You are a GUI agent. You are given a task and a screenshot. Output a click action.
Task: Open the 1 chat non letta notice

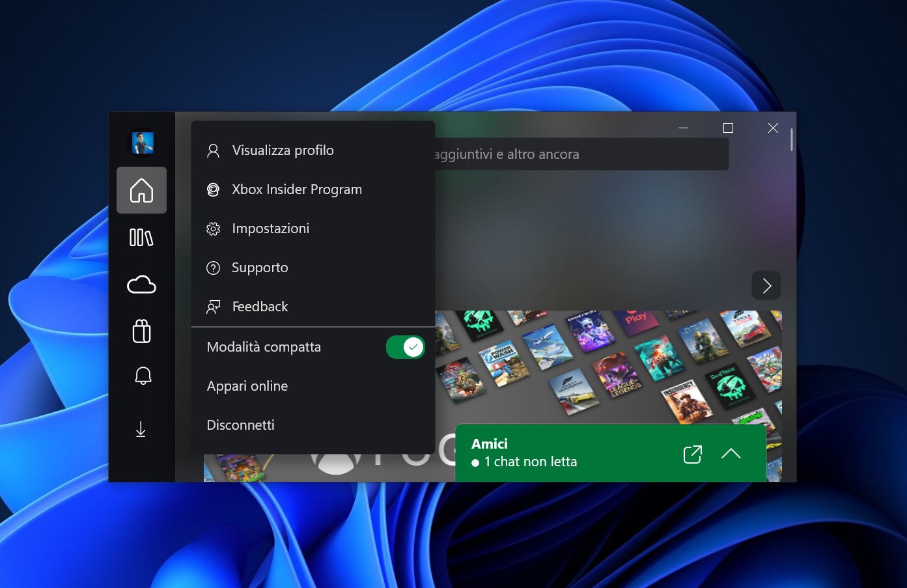point(525,462)
